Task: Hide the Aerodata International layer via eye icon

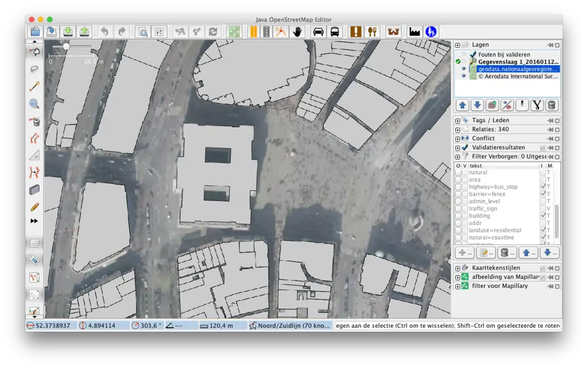Action: point(464,77)
